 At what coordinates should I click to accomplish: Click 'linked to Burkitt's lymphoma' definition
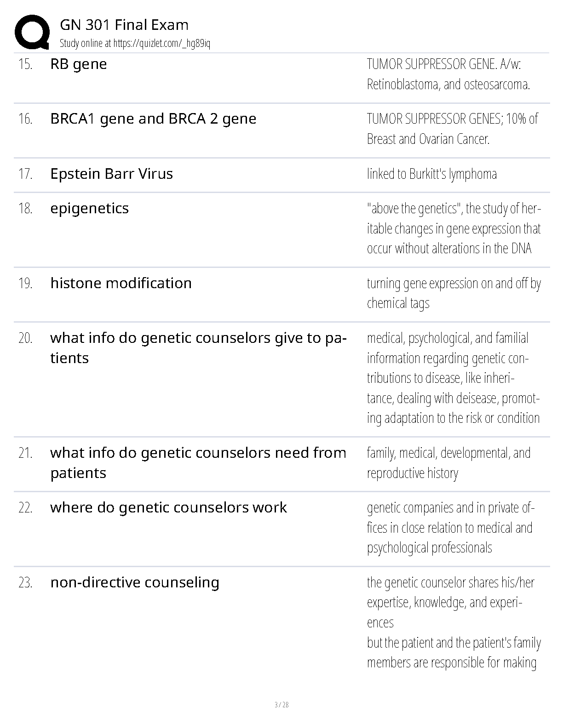432,174
